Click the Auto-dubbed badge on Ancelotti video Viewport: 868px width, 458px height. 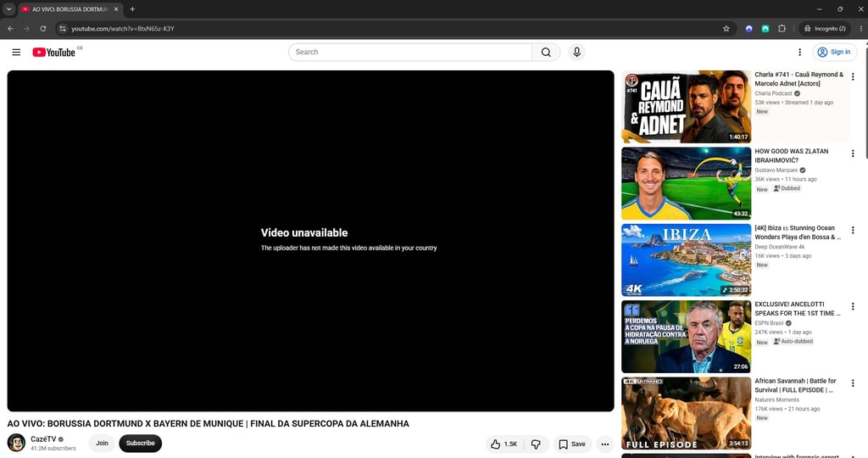click(793, 342)
